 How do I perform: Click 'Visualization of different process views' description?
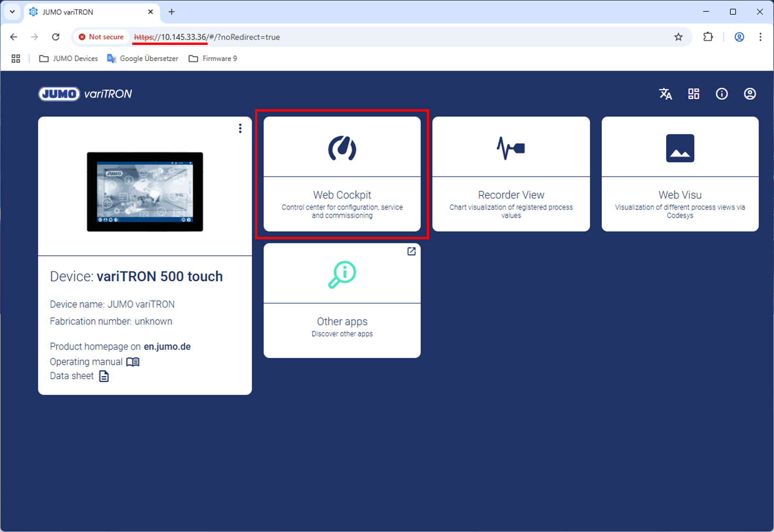680,211
